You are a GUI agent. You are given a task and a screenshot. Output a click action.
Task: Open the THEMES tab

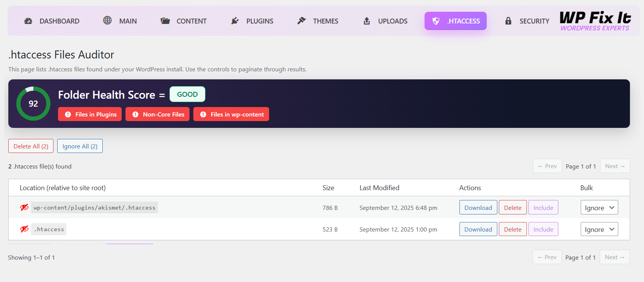point(318,21)
